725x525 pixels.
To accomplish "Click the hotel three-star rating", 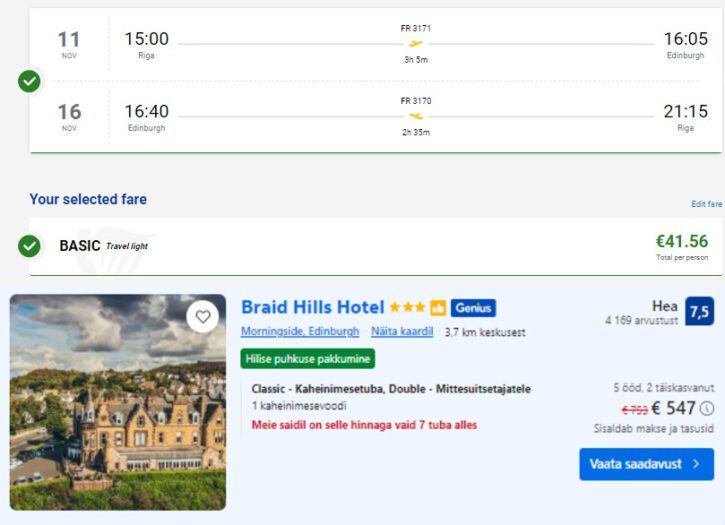I will point(407,308).
